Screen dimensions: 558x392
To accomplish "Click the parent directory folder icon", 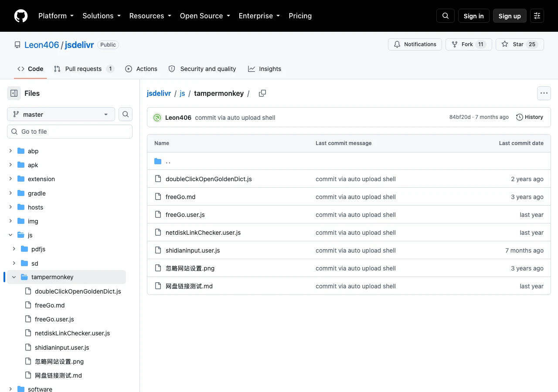I will click(x=158, y=161).
